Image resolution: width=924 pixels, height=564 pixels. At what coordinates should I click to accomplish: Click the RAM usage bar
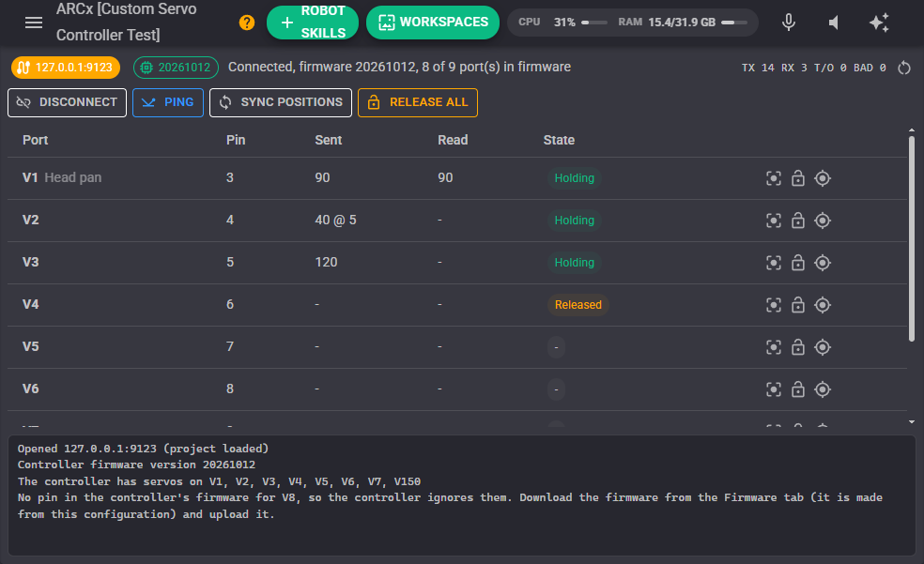734,23
